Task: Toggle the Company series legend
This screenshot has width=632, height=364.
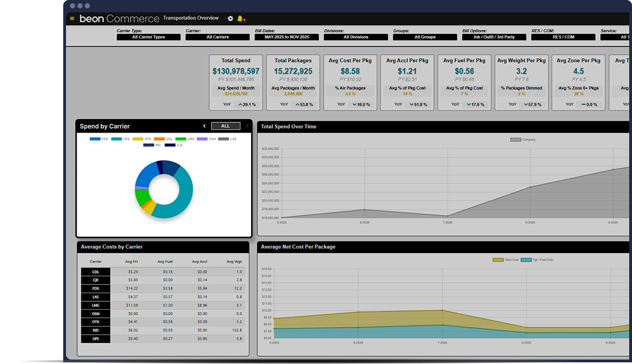Action: (x=516, y=139)
